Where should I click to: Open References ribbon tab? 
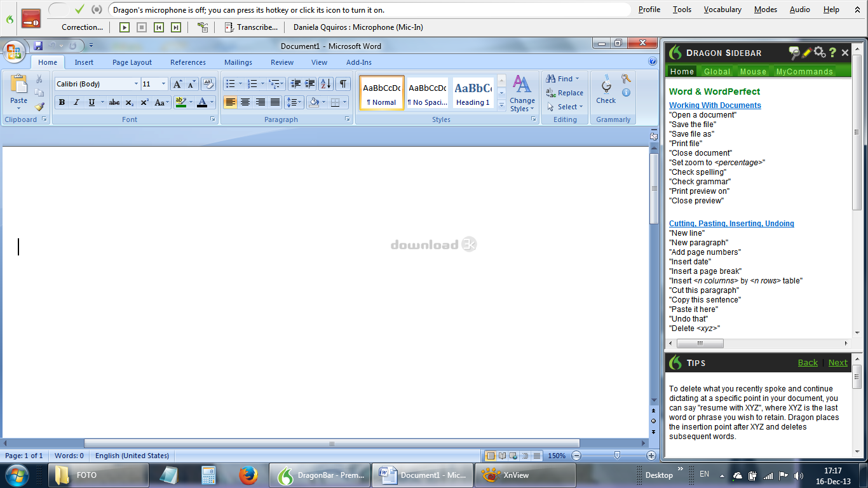click(x=188, y=62)
